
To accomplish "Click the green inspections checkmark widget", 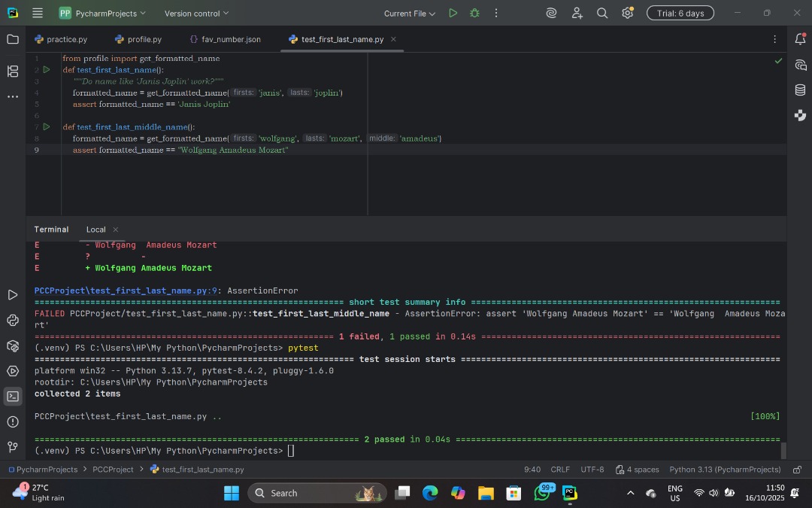I will click(x=778, y=61).
